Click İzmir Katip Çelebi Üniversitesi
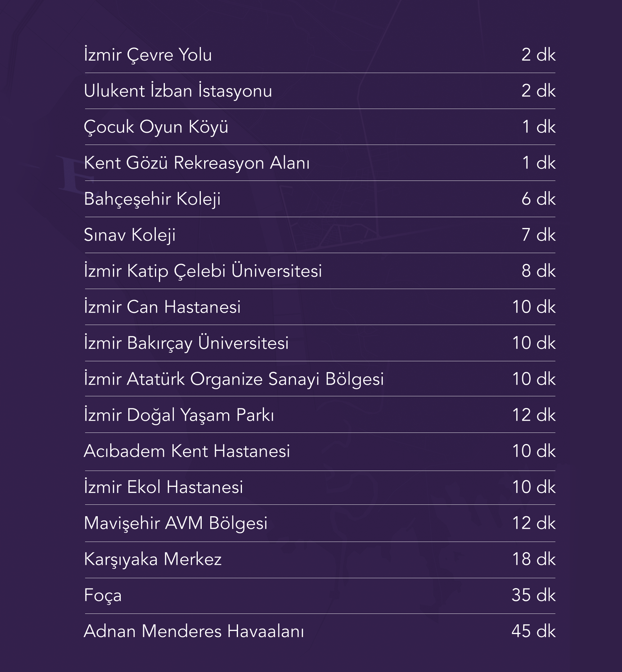Screen dimensions: 622x672 click(203, 271)
